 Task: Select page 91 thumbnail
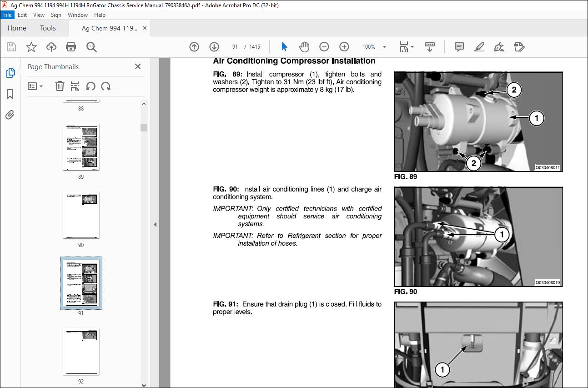pyautogui.click(x=81, y=283)
